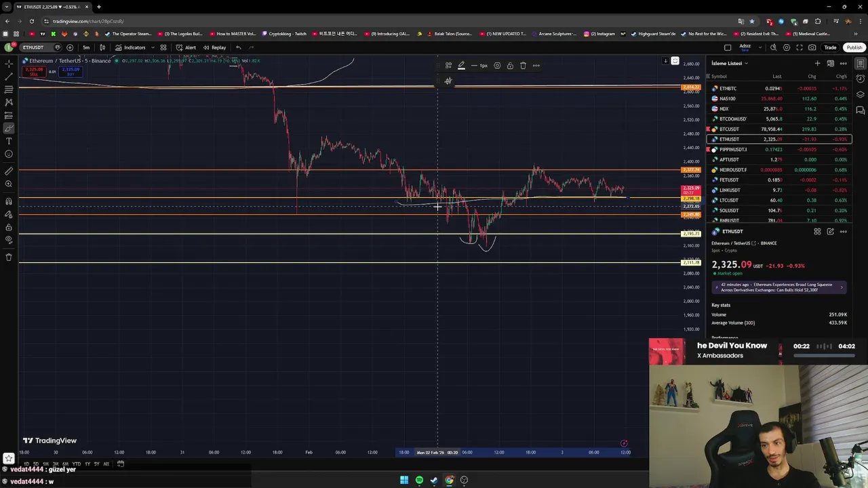
Task: Select the crosshair cursor tool
Action: tap(9, 63)
